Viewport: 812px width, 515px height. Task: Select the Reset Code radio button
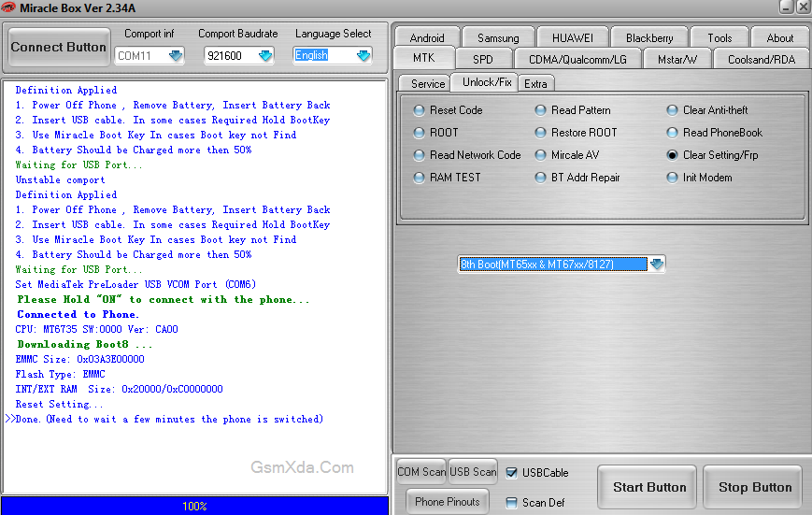(419, 110)
